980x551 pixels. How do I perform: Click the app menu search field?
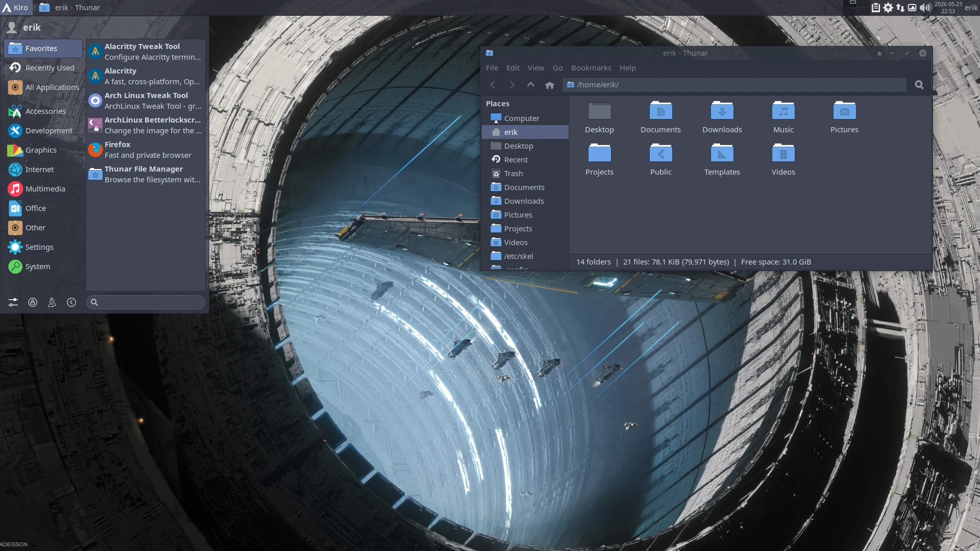click(x=145, y=302)
